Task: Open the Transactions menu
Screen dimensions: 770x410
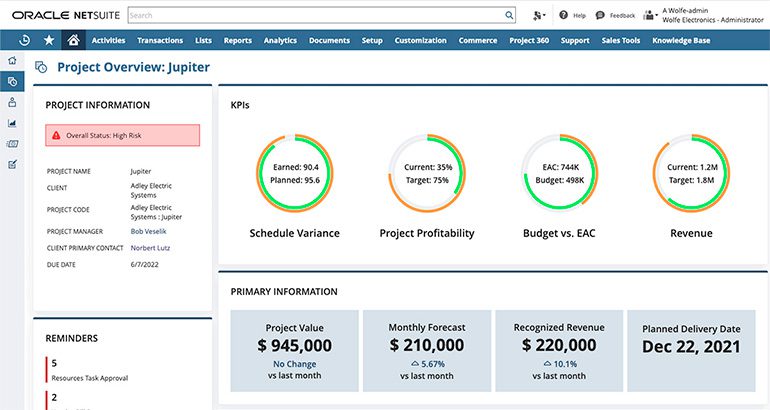Action: tap(160, 40)
